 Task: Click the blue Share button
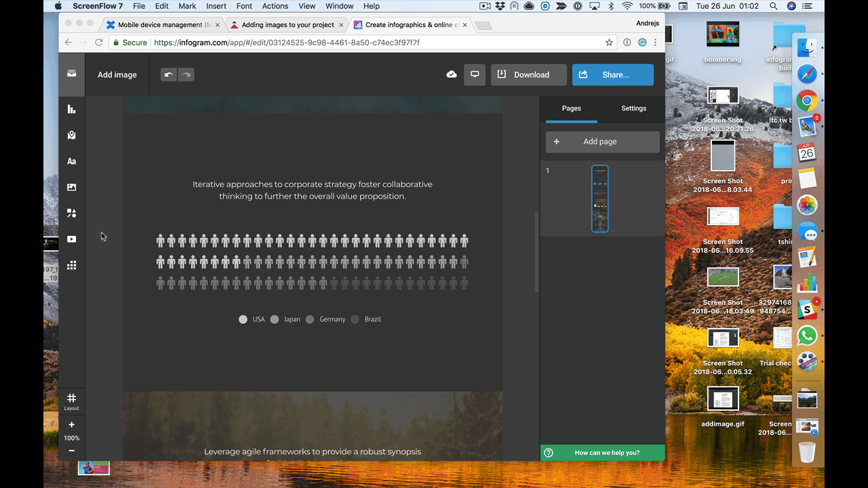pyautogui.click(x=612, y=75)
